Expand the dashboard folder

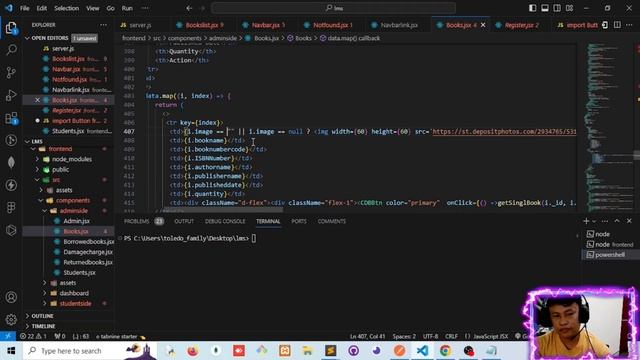coord(74,293)
